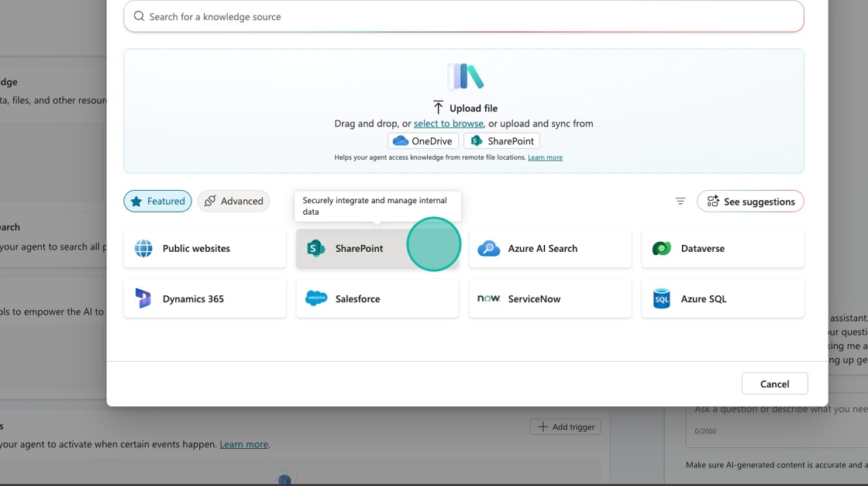868x486 pixels.
Task: Focus the knowledge source search field
Action: click(463, 16)
